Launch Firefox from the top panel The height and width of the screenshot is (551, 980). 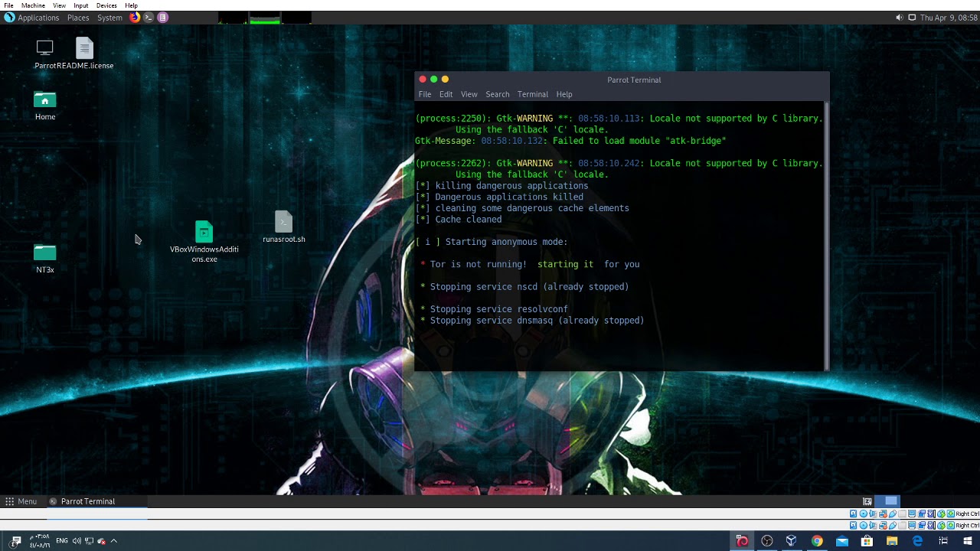135,17
